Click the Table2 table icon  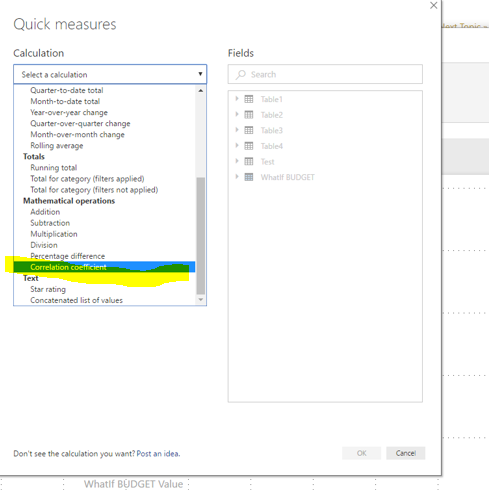pos(249,115)
